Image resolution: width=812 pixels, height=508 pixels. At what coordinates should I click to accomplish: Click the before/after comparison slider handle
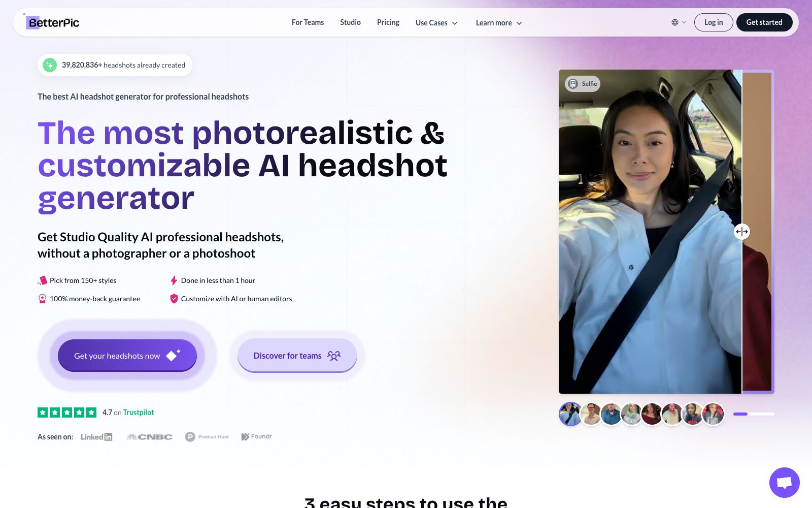(x=742, y=232)
